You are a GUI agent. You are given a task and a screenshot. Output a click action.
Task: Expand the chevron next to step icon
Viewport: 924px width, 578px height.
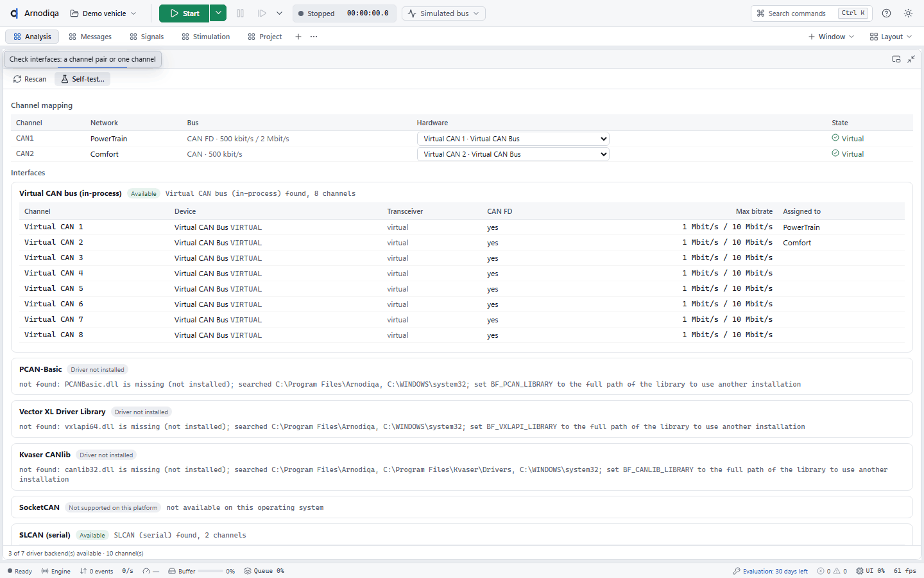[x=279, y=13]
